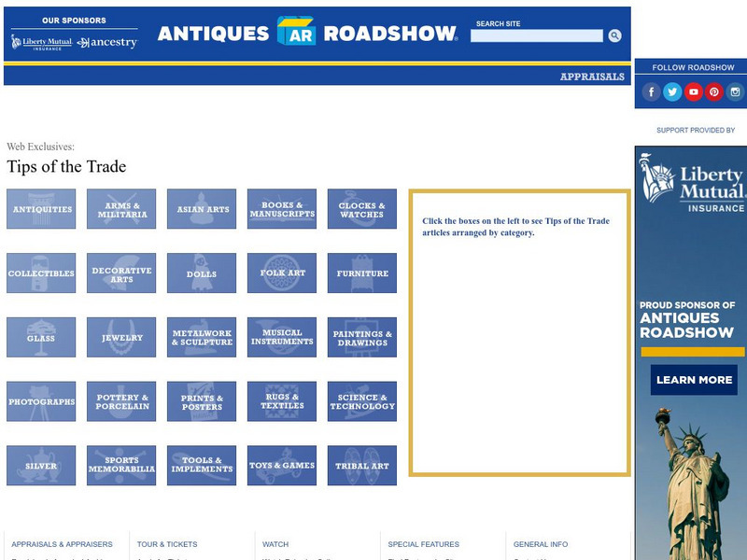Select the Books & Manuscripts category box
This screenshot has height=560, width=747.
coord(282,208)
